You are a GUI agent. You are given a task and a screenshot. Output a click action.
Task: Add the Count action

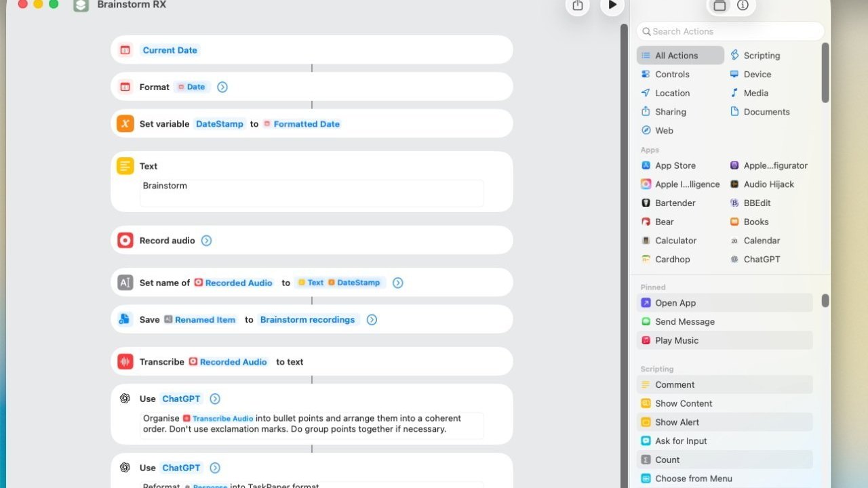pyautogui.click(x=724, y=460)
